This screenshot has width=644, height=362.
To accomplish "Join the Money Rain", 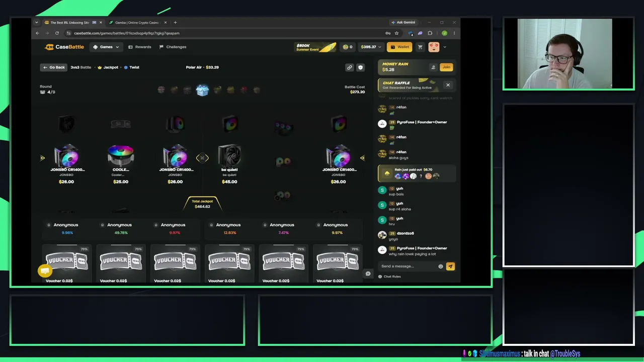I will (446, 67).
